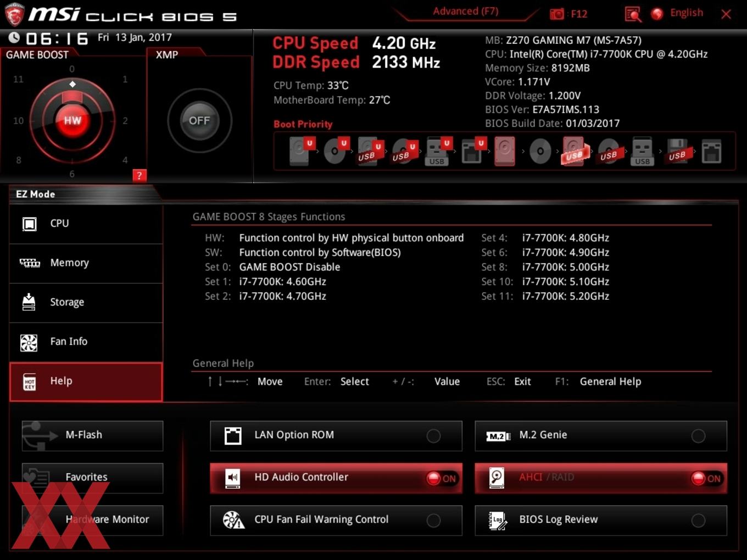Select the red legacy hard disk boot icon
747x560 pixels.
click(x=505, y=151)
